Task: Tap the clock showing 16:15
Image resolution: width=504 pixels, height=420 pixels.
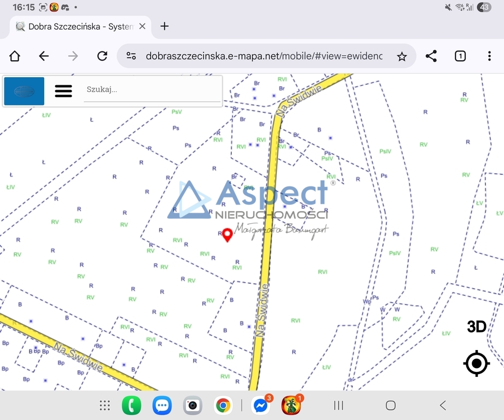Action: point(24,7)
